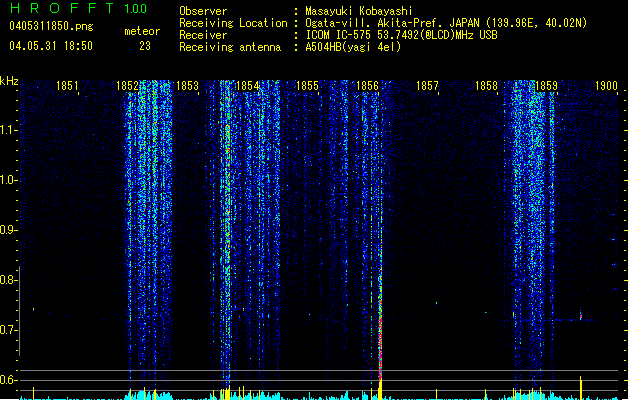Select the filename 0405311850.png
The height and width of the screenshot is (400, 629).
coord(51,26)
